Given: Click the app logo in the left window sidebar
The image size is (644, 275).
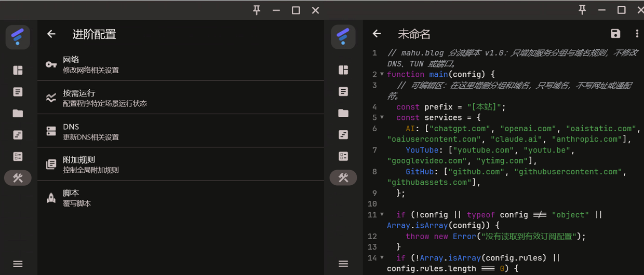Looking at the screenshot, I should tap(18, 37).
